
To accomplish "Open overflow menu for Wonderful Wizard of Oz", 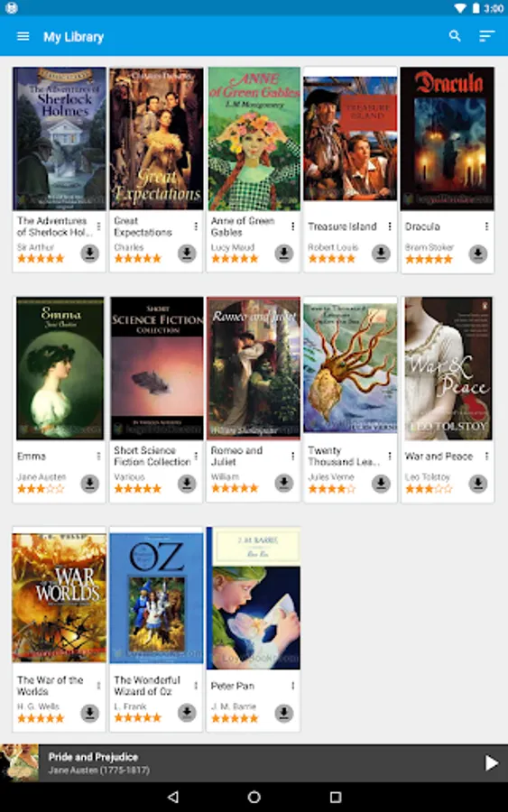I will click(196, 686).
